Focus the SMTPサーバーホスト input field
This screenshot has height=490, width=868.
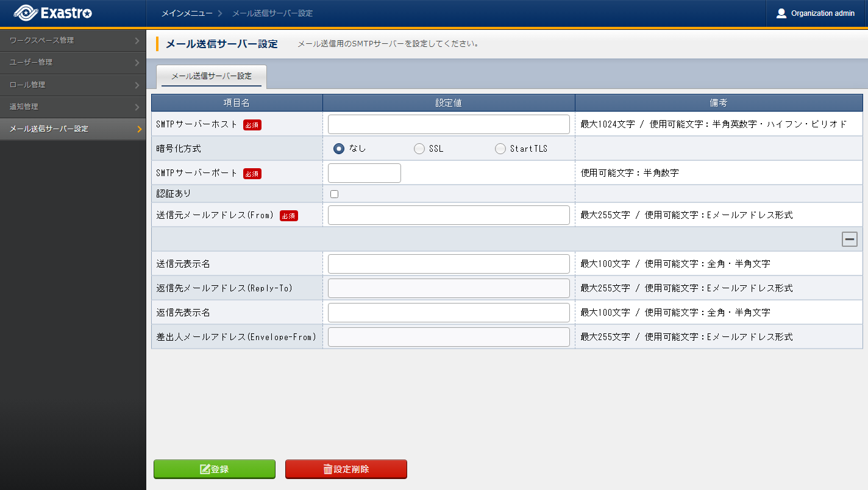pos(449,124)
